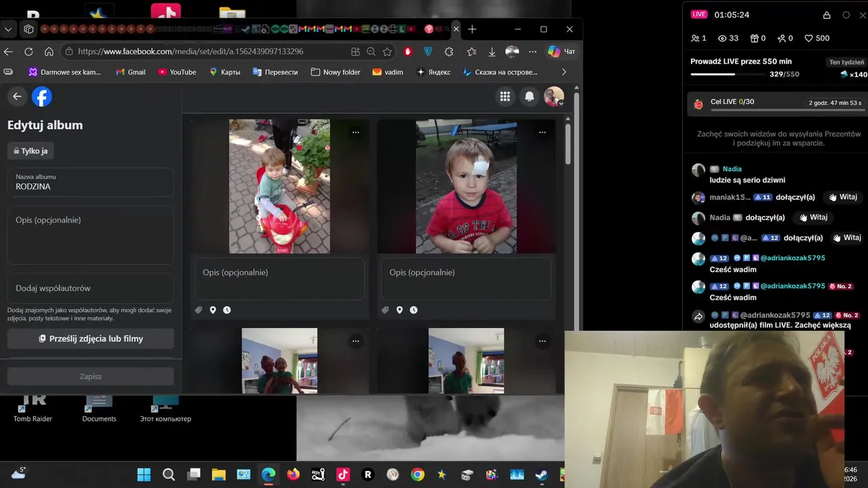Click the viewers count eye icon
This screenshot has width=868, height=488.
coord(722,39)
